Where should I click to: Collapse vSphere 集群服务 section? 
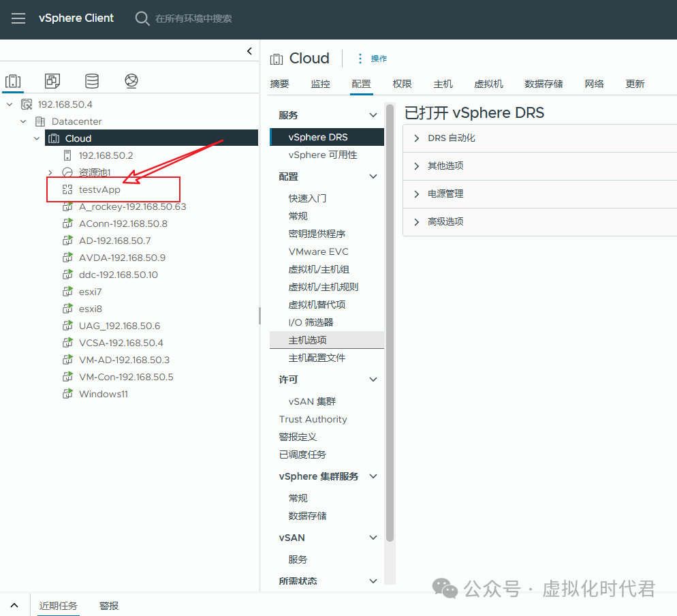[373, 476]
